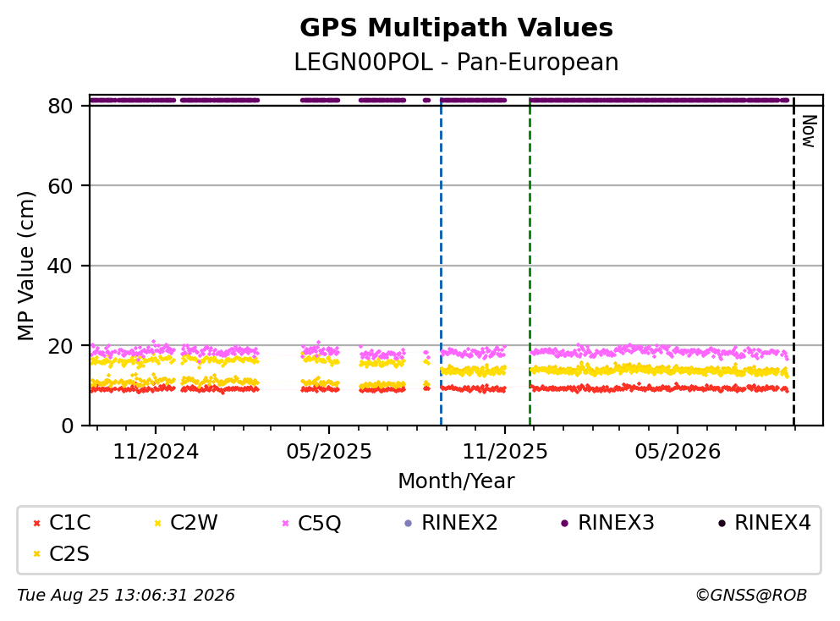Screen dimensions: 840x621
Task: Click the black dashed Now line
Action: (x=793, y=262)
